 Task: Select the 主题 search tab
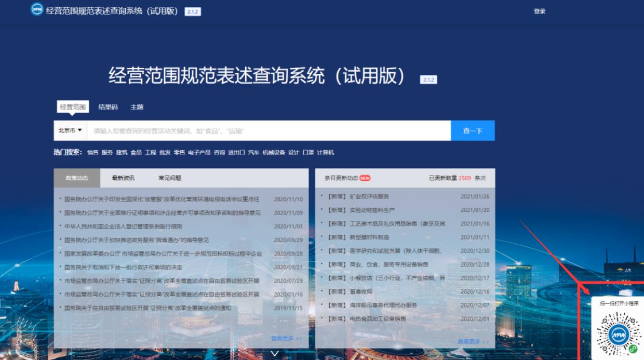point(137,107)
